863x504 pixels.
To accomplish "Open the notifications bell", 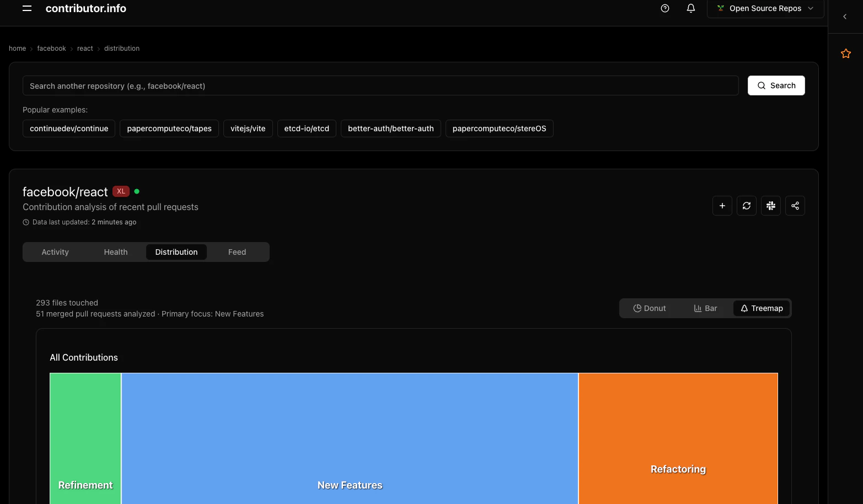I will 690,8.
